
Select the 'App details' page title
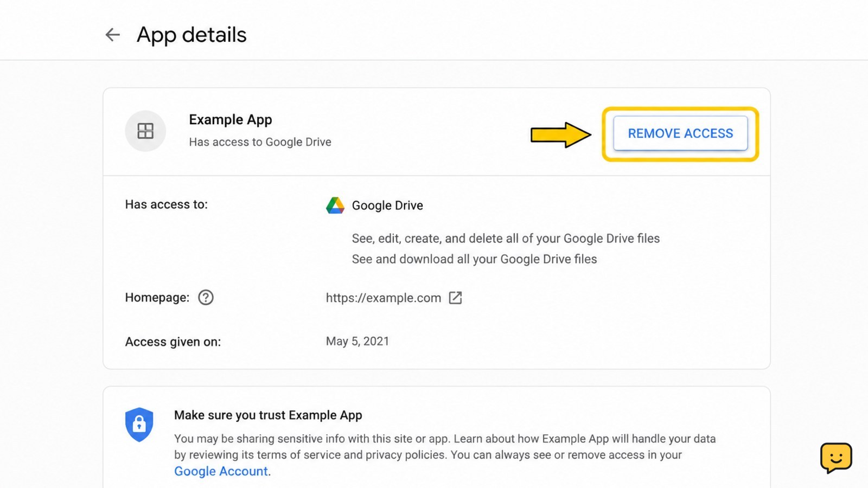pos(192,35)
